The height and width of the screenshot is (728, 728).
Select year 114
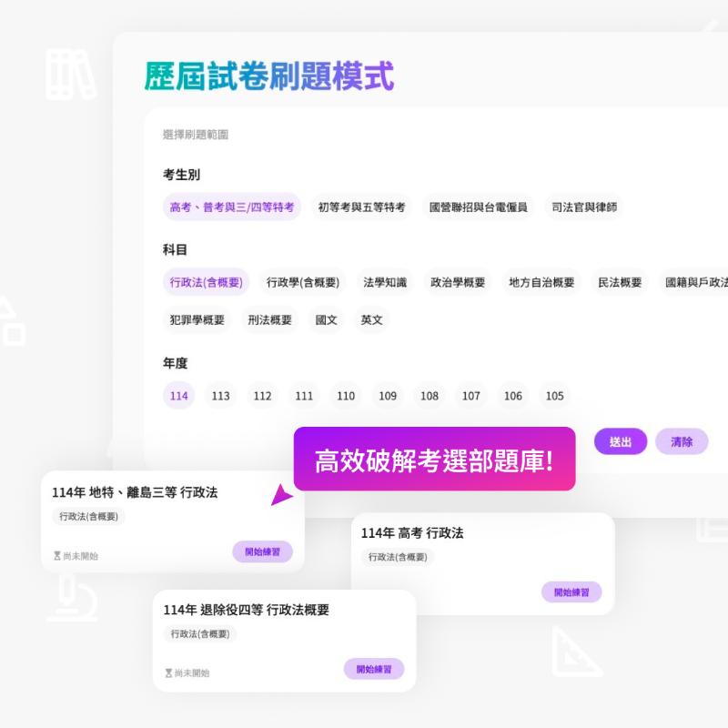click(178, 396)
